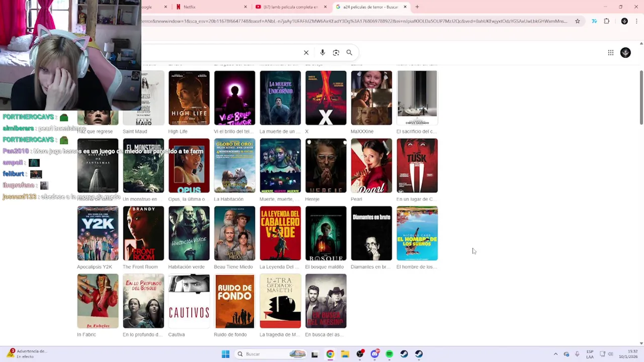Viewport: 644px width, 362px height.
Task: Click the 'El bosque maldito' title link
Action: pos(325,267)
